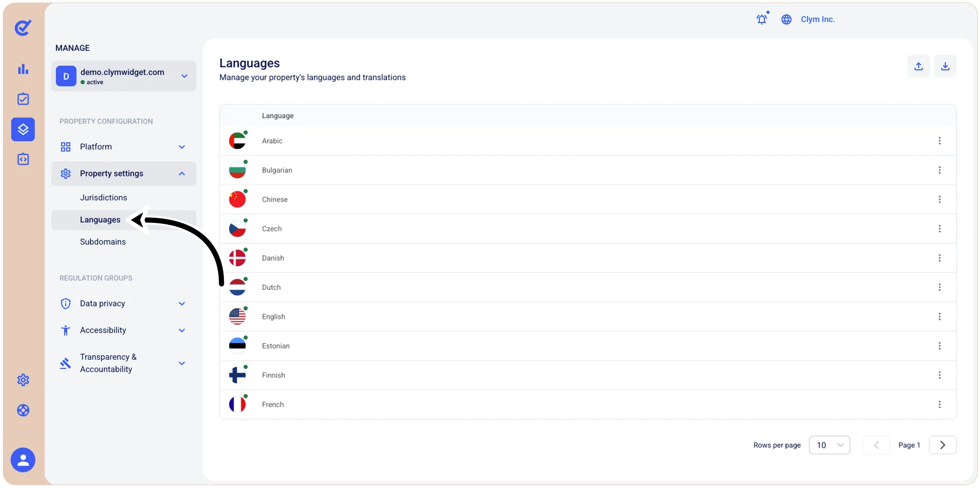The height and width of the screenshot is (488, 980).
Task: Open more options for Czech
Action: (939, 229)
